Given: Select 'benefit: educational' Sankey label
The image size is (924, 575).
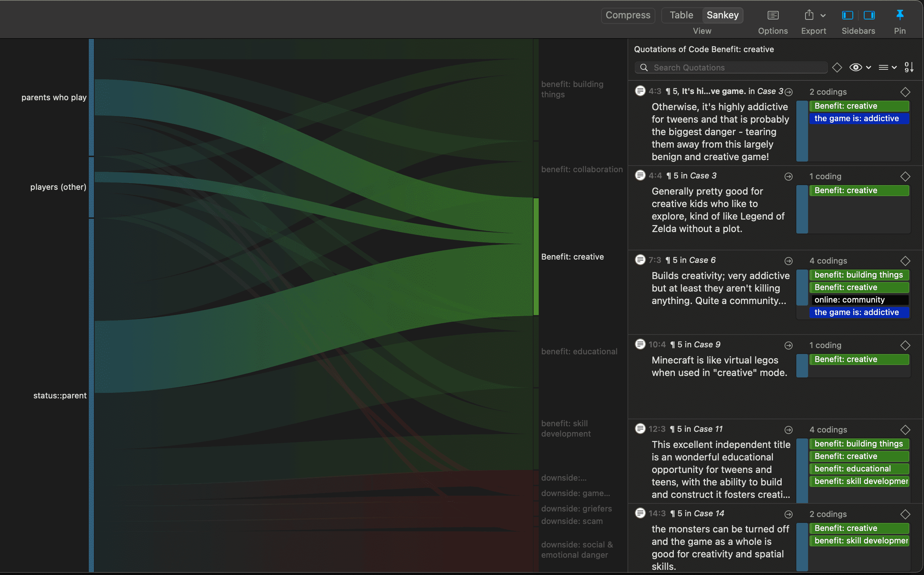Looking at the screenshot, I should pos(579,351).
